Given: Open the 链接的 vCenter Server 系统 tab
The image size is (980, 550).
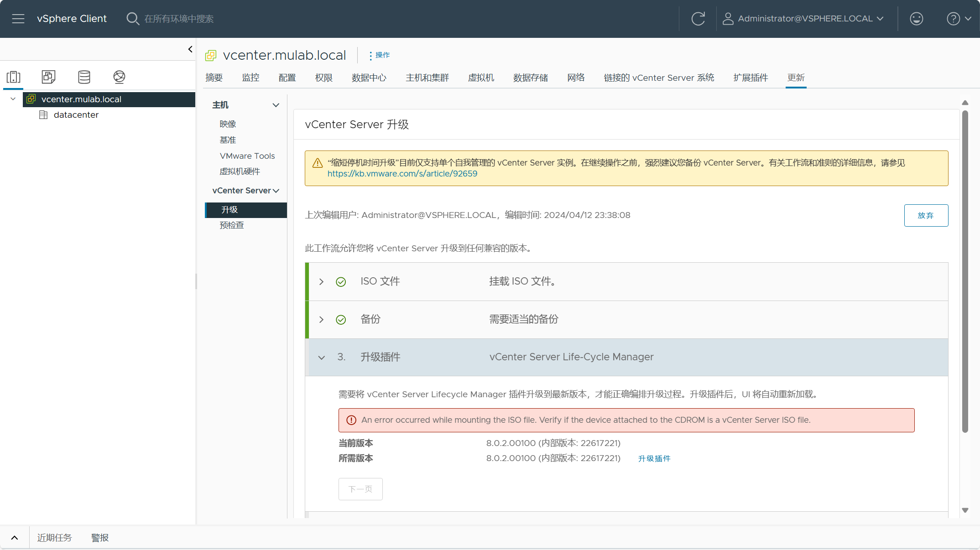Looking at the screenshot, I should point(659,78).
